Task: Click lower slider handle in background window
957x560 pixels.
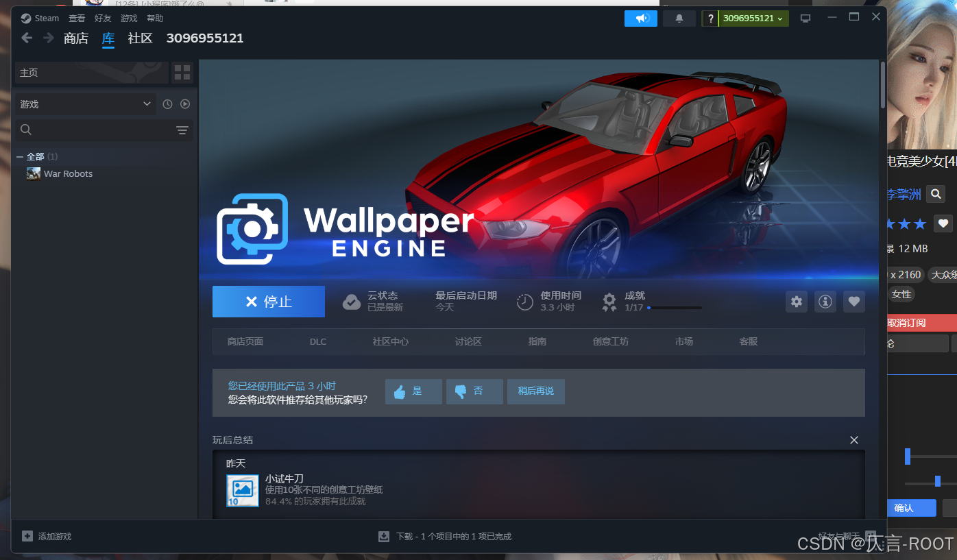Action: 938,481
